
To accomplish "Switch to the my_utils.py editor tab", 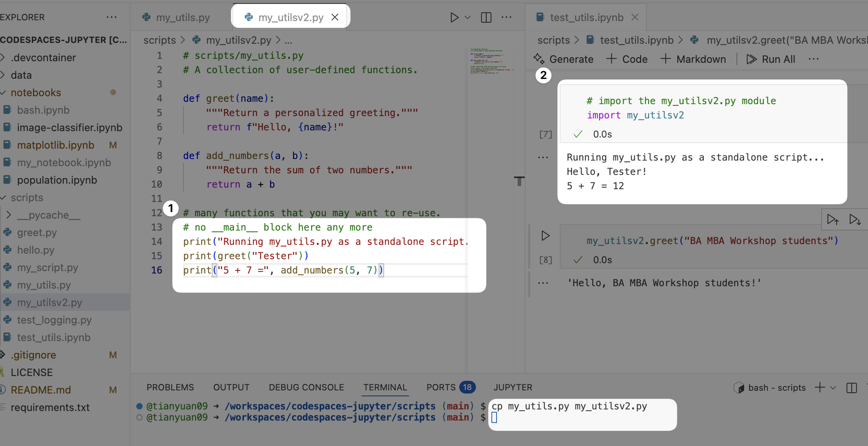I will pyautogui.click(x=182, y=17).
